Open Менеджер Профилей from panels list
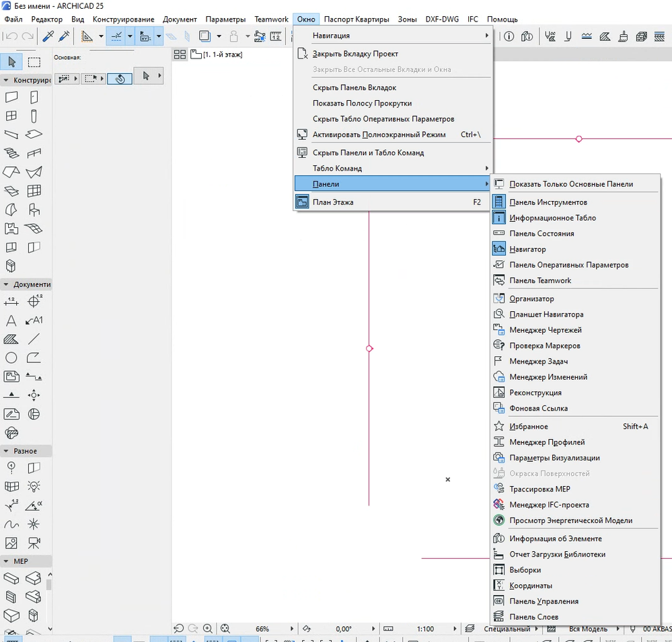The image size is (672, 642). pos(546,442)
